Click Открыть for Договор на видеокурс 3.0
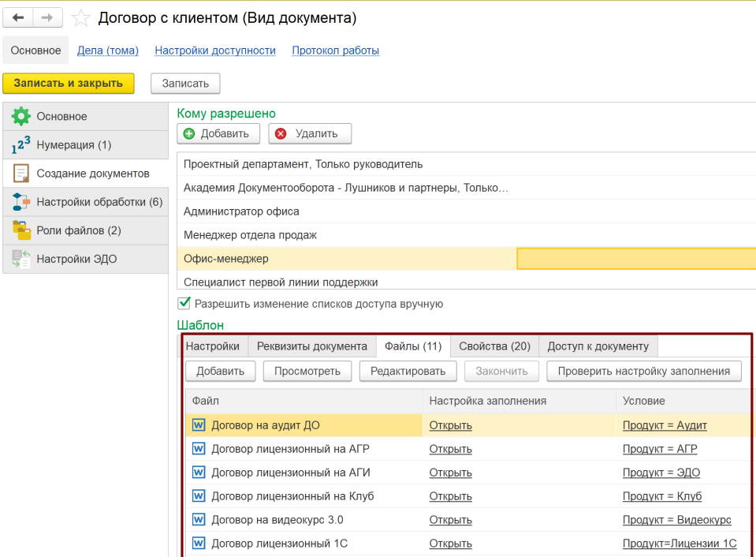 (x=450, y=520)
